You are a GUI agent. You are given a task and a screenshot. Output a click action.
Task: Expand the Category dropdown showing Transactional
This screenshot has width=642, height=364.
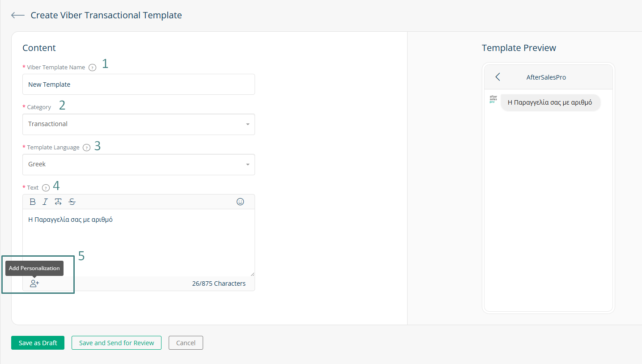[139, 124]
